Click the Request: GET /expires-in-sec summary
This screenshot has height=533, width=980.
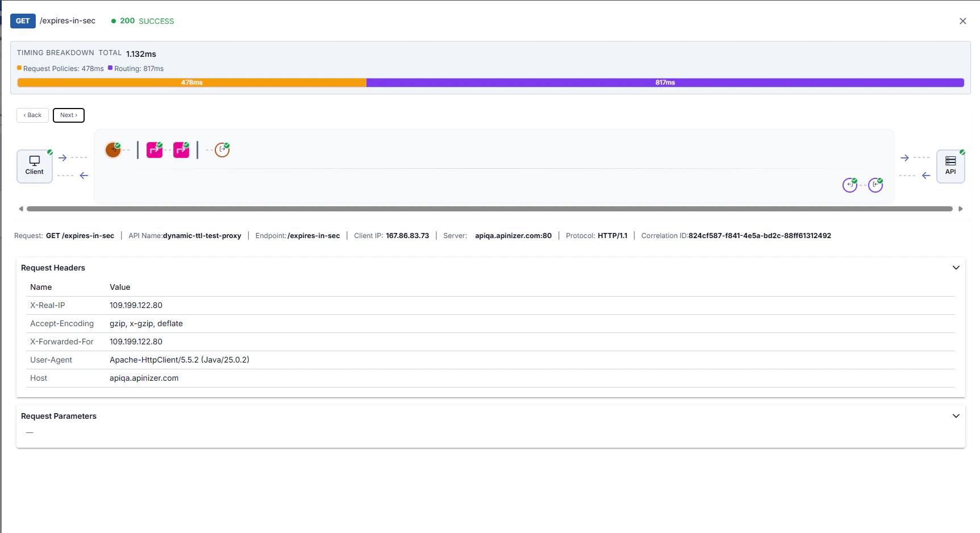click(x=64, y=236)
